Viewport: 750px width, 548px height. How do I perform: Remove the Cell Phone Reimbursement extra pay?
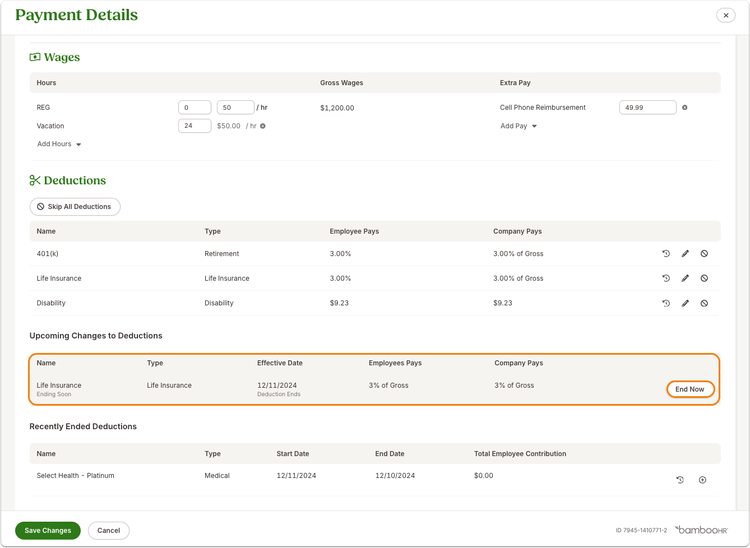pos(684,108)
